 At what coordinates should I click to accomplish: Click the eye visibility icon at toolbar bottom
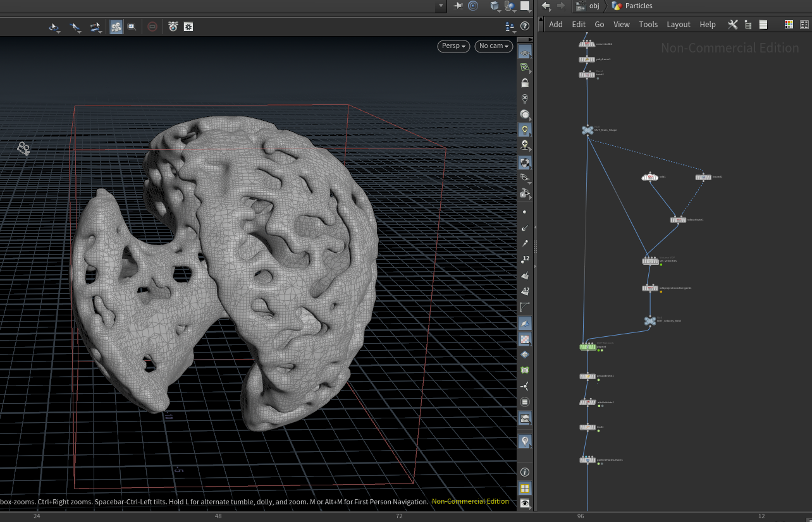[x=525, y=503]
